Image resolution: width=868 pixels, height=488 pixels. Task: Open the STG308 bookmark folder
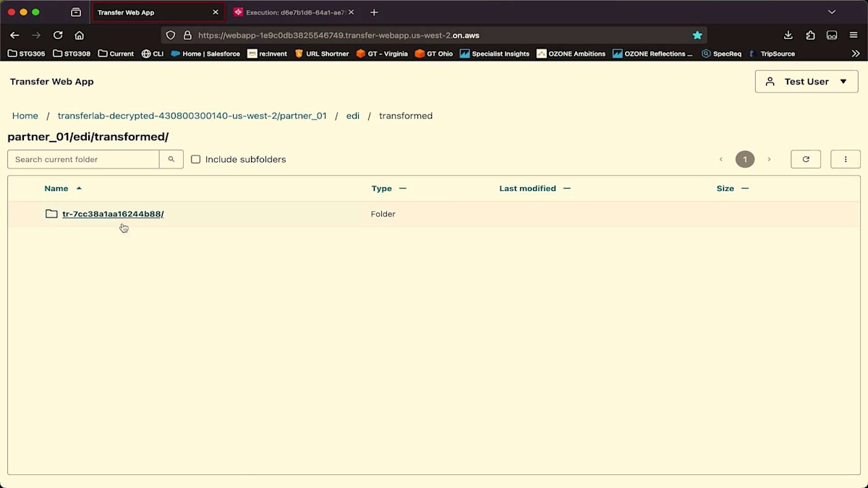pyautogui.click(x=72, y=53)
